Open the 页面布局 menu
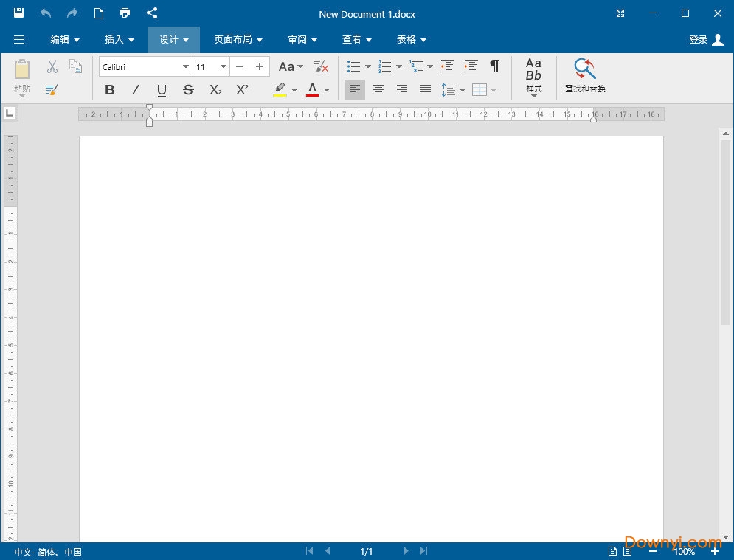This screenshot has width=734, height=560. tap(238, 40)
